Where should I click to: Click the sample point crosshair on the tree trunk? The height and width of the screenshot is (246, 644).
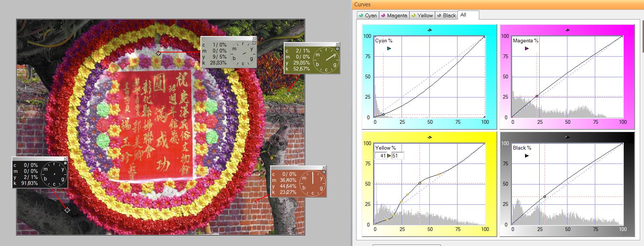[x=67, y=210]
